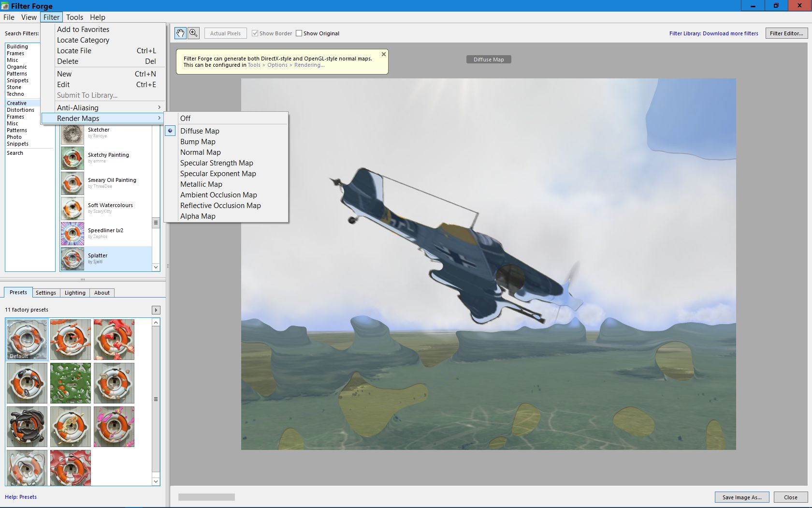Click Locate File menu item
This screenshot has width=812, height=508.
pos(103,51)
